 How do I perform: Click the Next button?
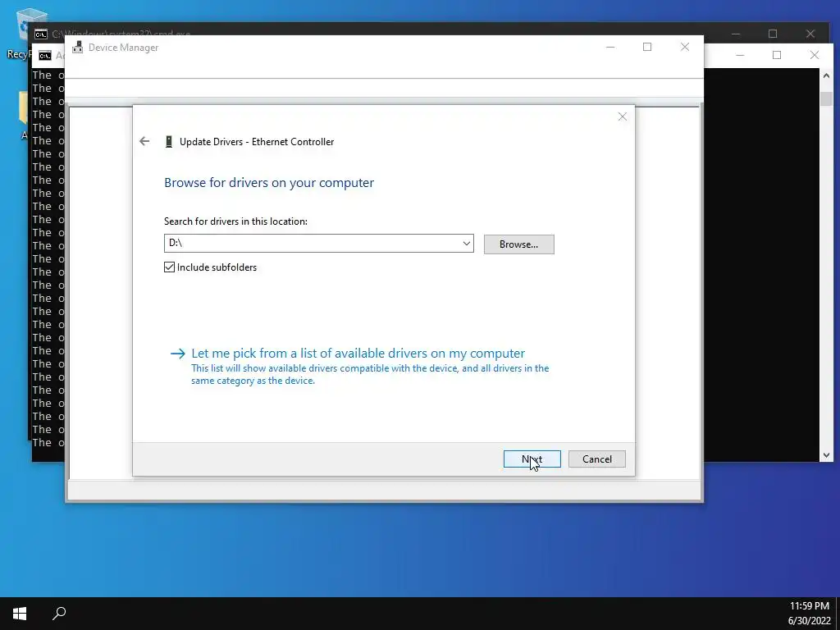(x=532, y=459)
